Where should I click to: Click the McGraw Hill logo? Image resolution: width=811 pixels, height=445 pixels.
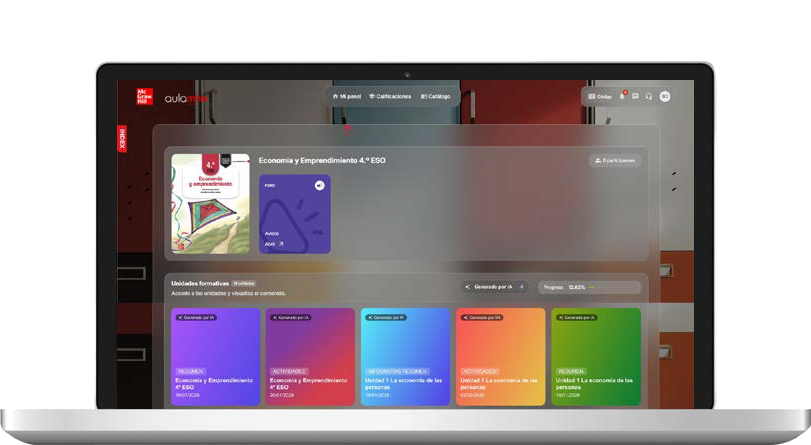click(x=144, y=96)
